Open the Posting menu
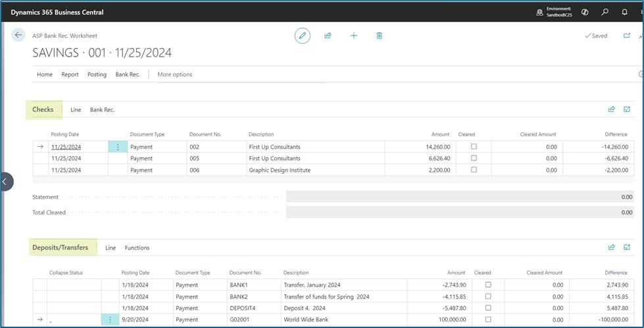Image resolution: width=644 pixels, height=328 pixels. tap(97, 74)
